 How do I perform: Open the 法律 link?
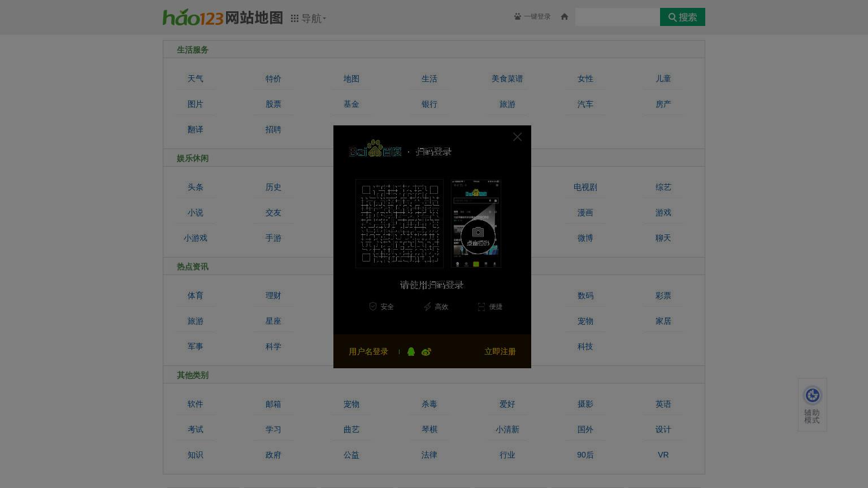(x=429, y=455)
